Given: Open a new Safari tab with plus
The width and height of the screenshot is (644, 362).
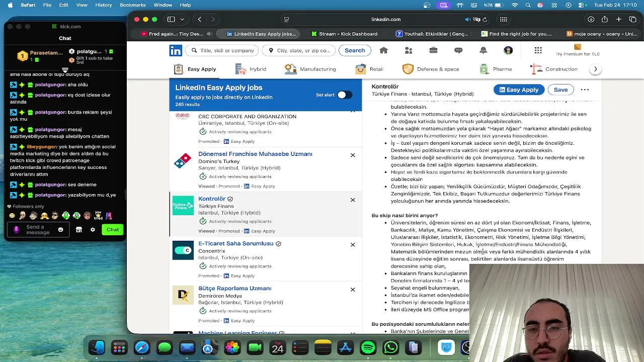Looking at the screenshot, I should pos(619,19).
